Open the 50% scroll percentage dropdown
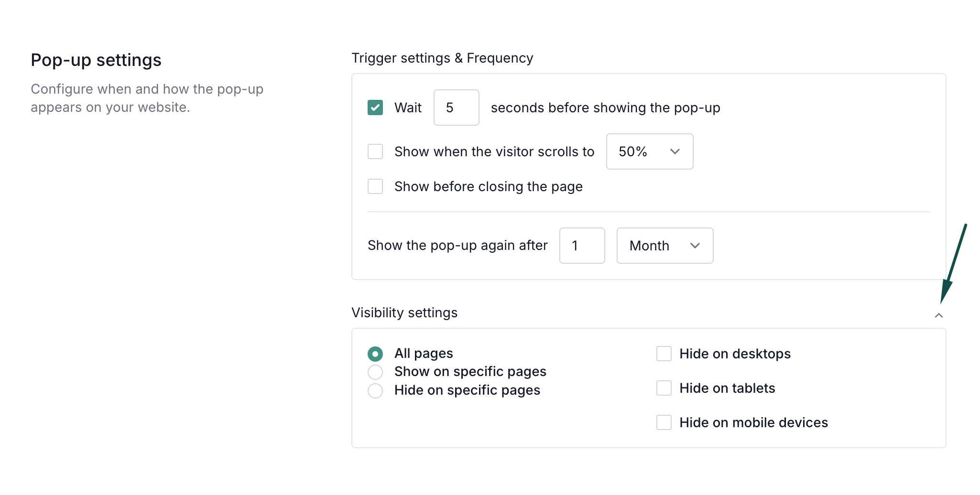This screenshot has height=495, width=980. [x=649, y=151]
